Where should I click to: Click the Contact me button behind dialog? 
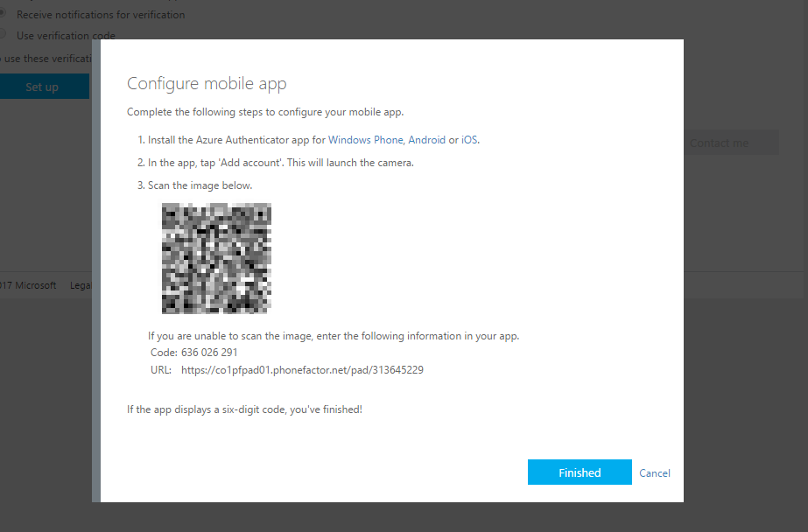click(731, 143)
